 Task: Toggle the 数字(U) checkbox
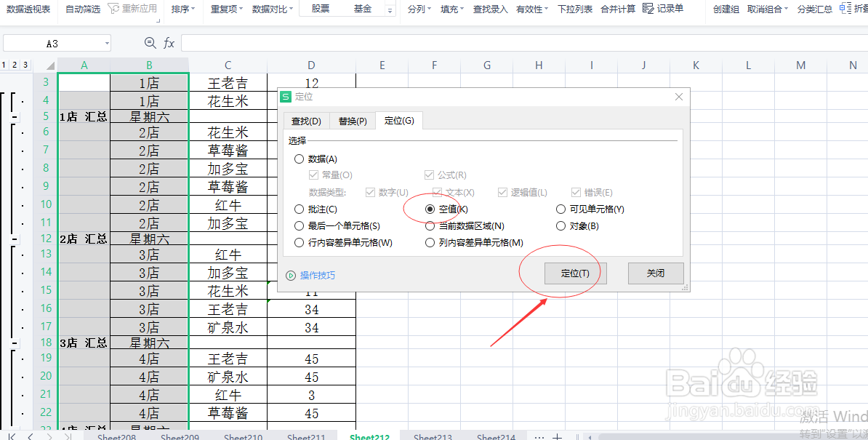click(370, 192)
